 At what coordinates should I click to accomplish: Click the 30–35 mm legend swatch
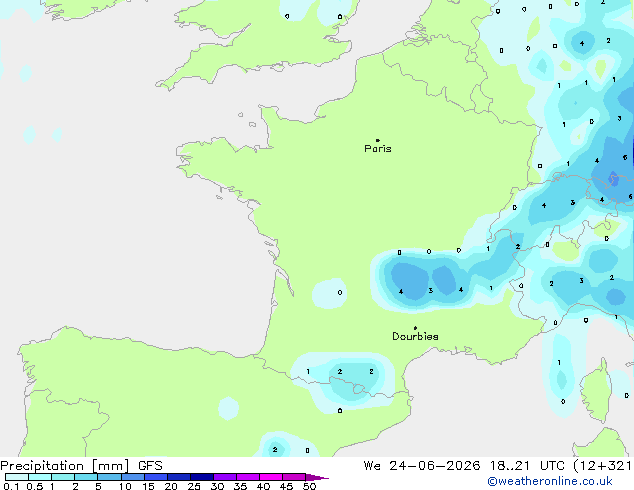(225, 477)
